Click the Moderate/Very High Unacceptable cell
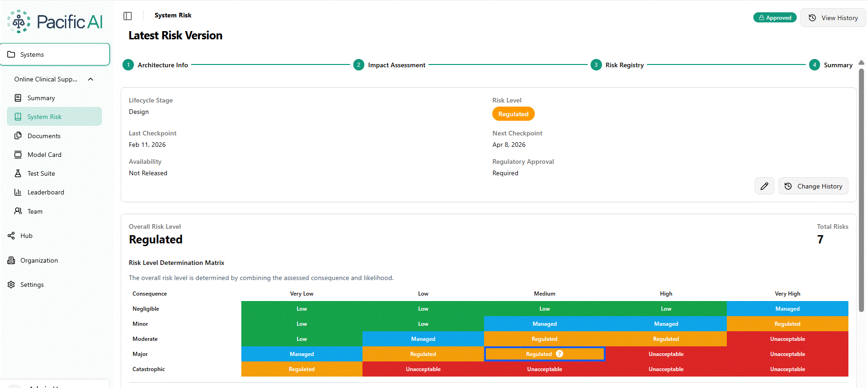 787,339
